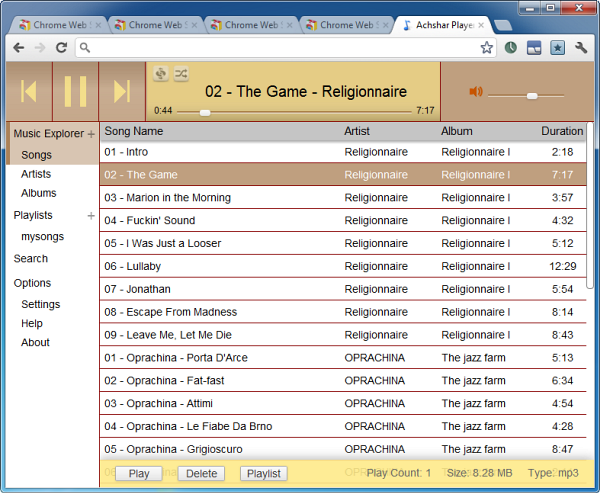Select song '04 - Oprachina - Le Fiabe Da Brno'

[343, 426]
